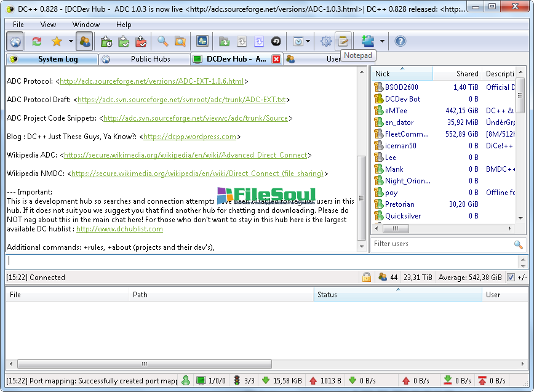Click the padlock icon in hub status bar
Image resolution: width=534 pixels, height=392 pixels.
tap(367, 277)
